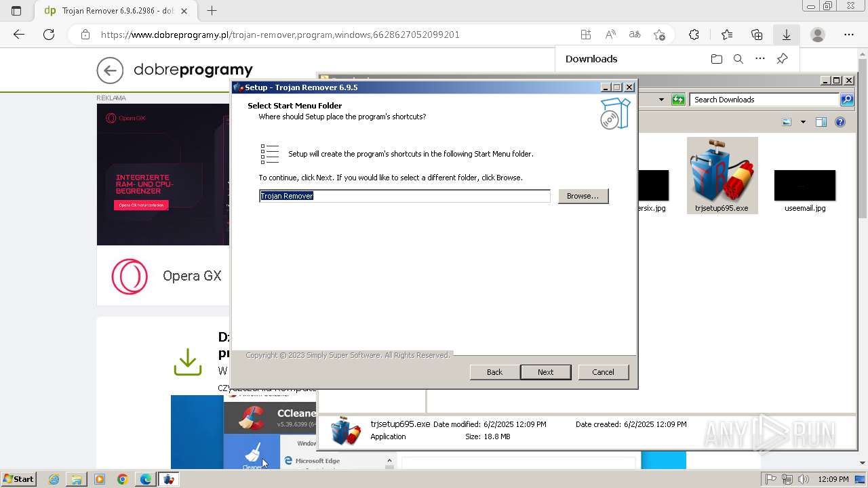The width and height of the screenshot is (868, 488).
Task: Cancel the Trojan Remover setup
Action: pyautogui.click(x=603, y=372)
